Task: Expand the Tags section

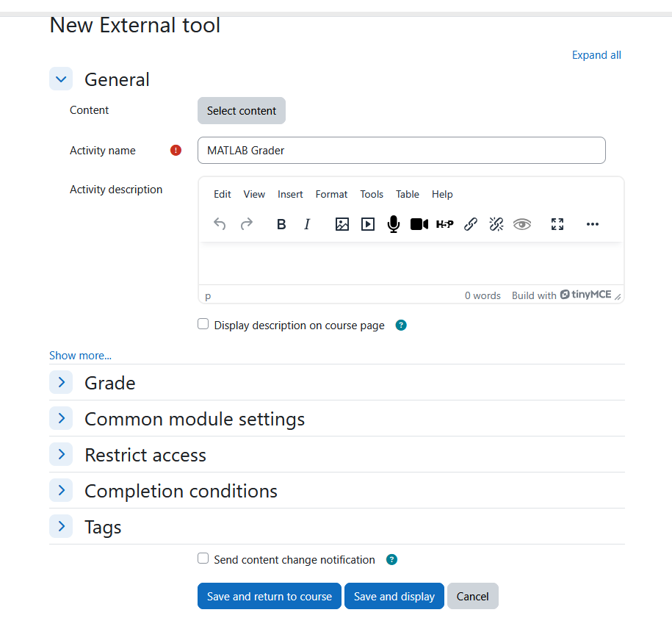Action: [61, 526]
